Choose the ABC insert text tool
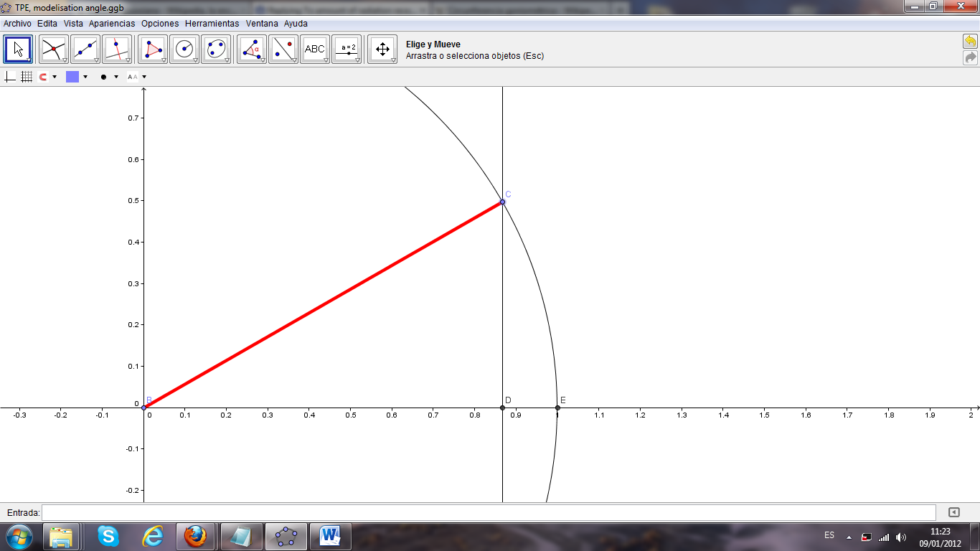Screen dimensions: 980x551 click(x=314, y=50)
